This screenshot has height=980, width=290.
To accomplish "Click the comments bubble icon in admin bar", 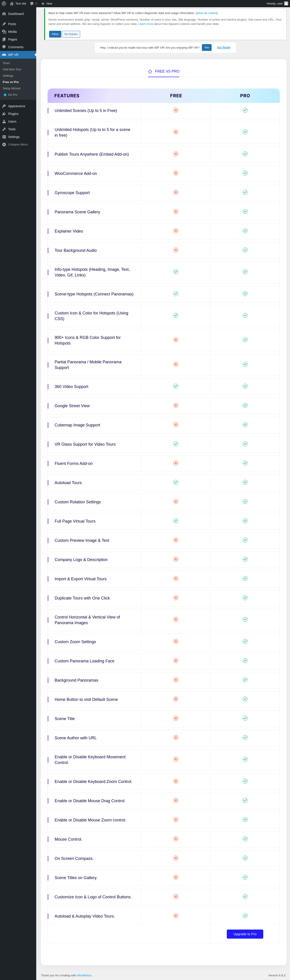I will pyautogui.click(x=32, y=3).
